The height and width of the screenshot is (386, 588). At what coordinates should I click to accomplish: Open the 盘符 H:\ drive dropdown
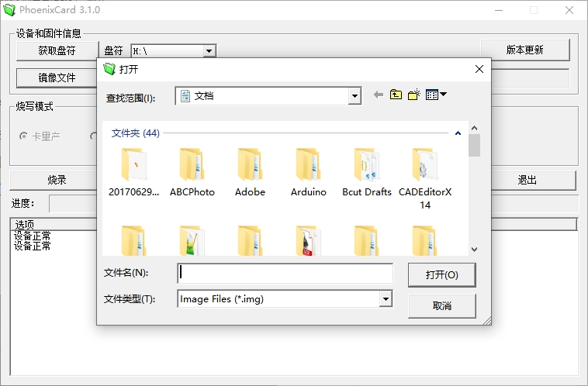click(209, 50)
